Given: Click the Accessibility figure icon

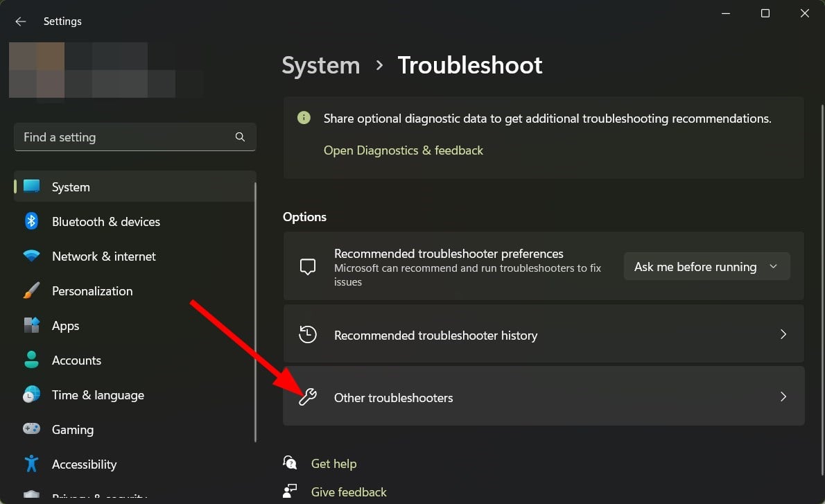Looking at the screenshot, I should (32, 464).
